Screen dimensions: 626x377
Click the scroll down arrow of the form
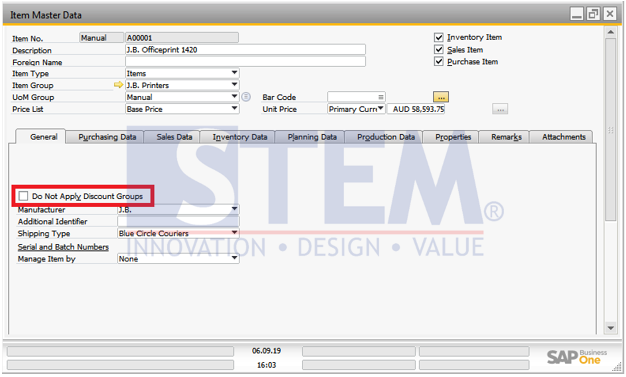[610, 328]
